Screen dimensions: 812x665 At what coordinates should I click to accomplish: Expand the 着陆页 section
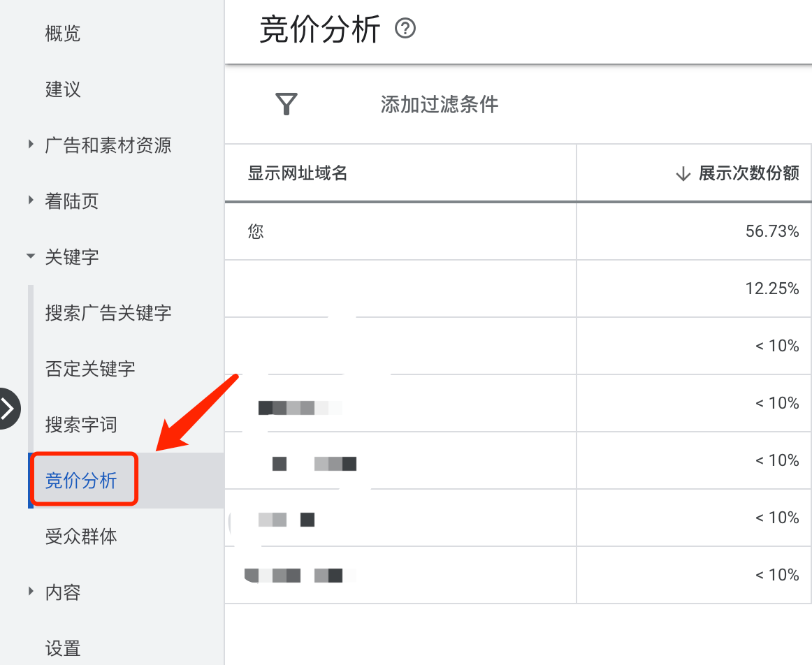tap(30, 200)
